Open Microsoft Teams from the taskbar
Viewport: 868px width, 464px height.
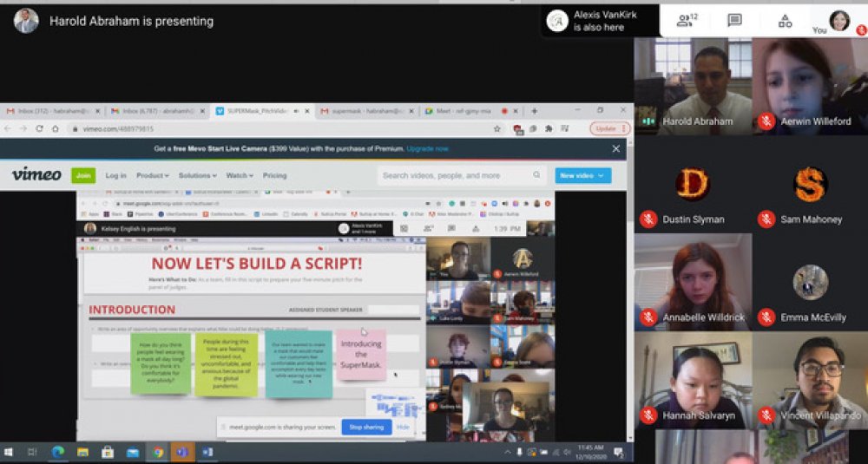(182, 452)
